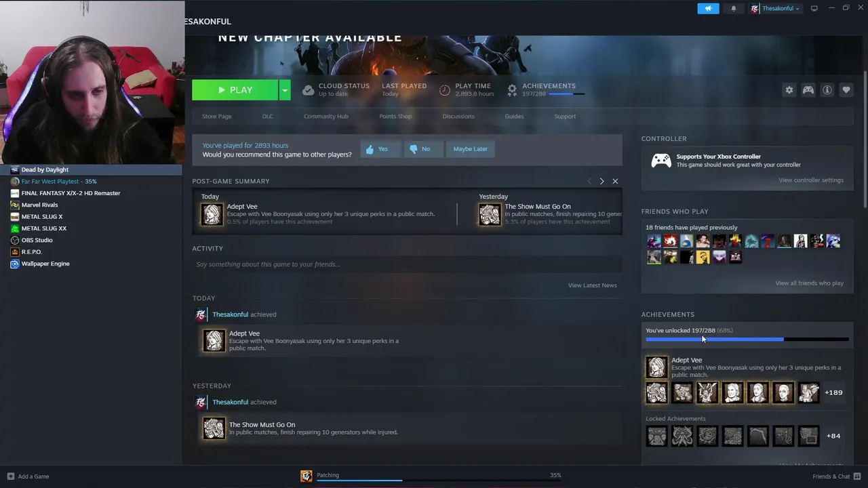Choose No thumbs down recommendation

click(423, 149)
